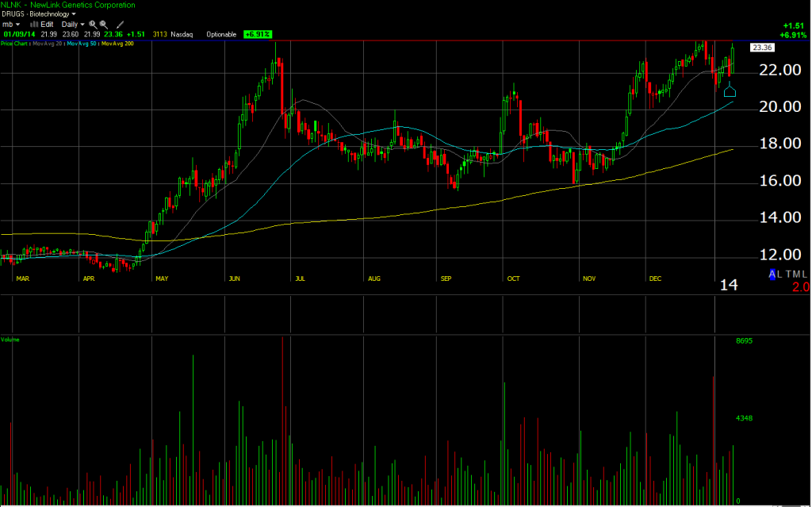Toggle the MovAvg 50 indicator label

tap(82, 43)
